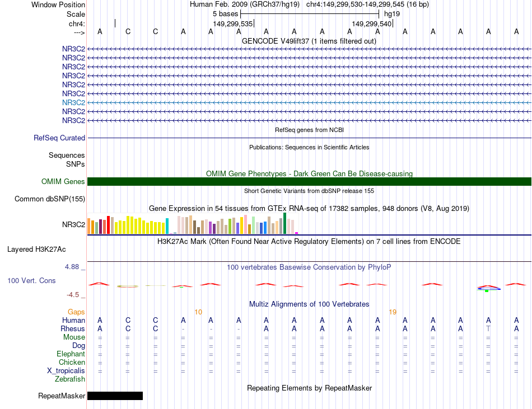Click the Zebrafish species label
Screen dimensions: 532x409
point(70,379)
